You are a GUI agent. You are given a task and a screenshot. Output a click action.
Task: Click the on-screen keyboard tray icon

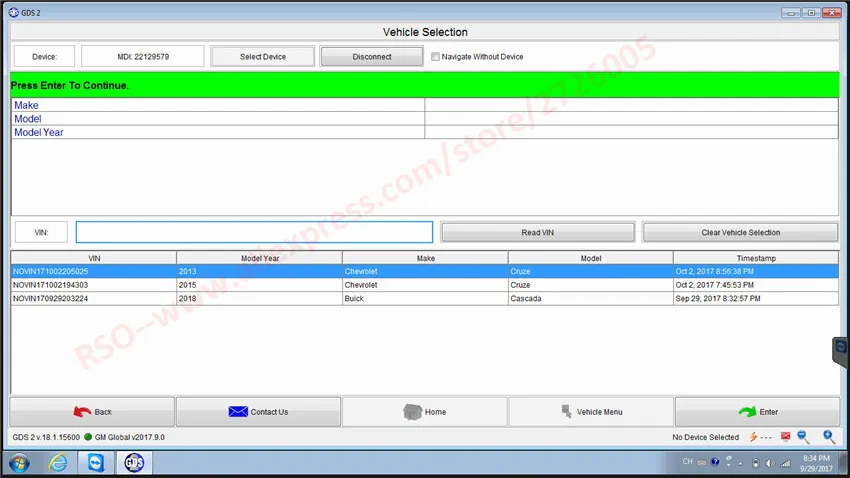[x=701, y=463]
